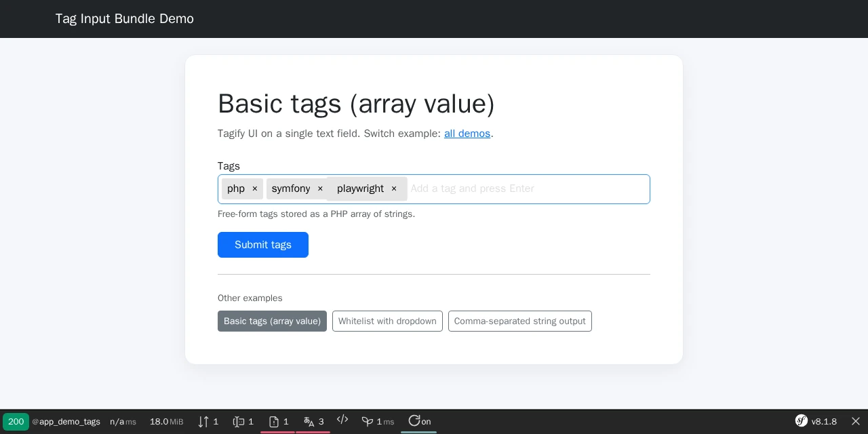Remove the php tag

coord(255,189)
